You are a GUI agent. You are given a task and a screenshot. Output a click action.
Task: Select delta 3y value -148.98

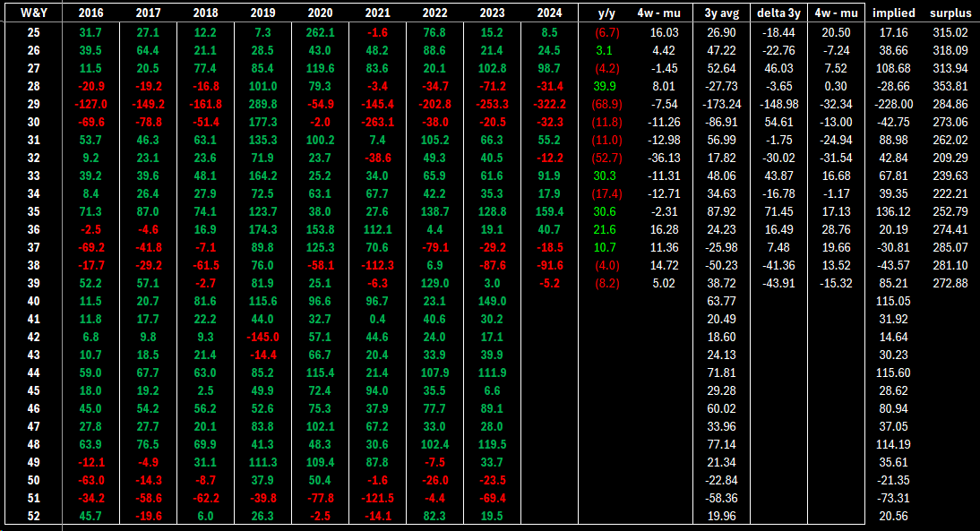click(x=778, y=105)
